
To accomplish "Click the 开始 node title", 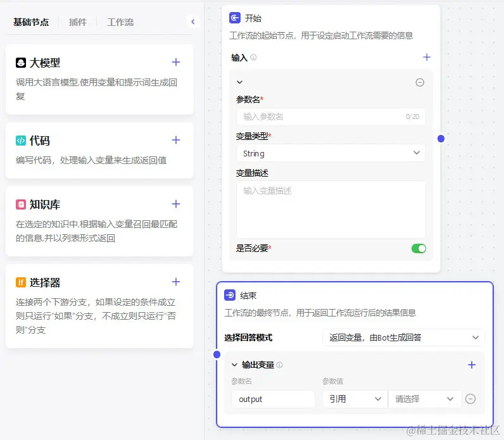I will tap(253, 18).
